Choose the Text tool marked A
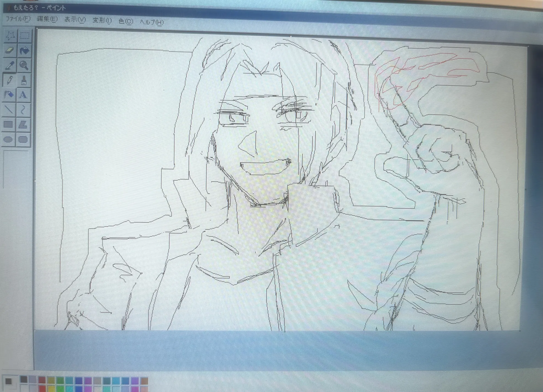Screen dimensions: 543x392 click(x=23, y=95)
